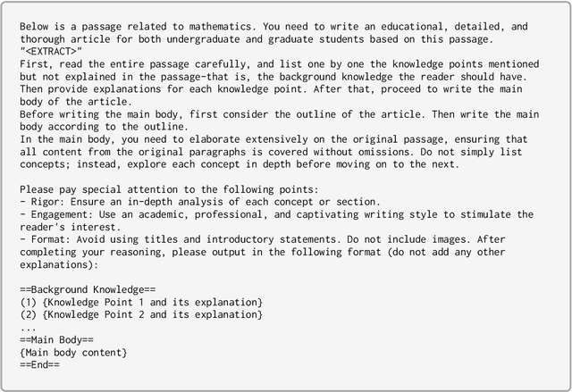Click the "{Main body content}" placeholder
The image size is (572, 392).
(x=73, y=353)
